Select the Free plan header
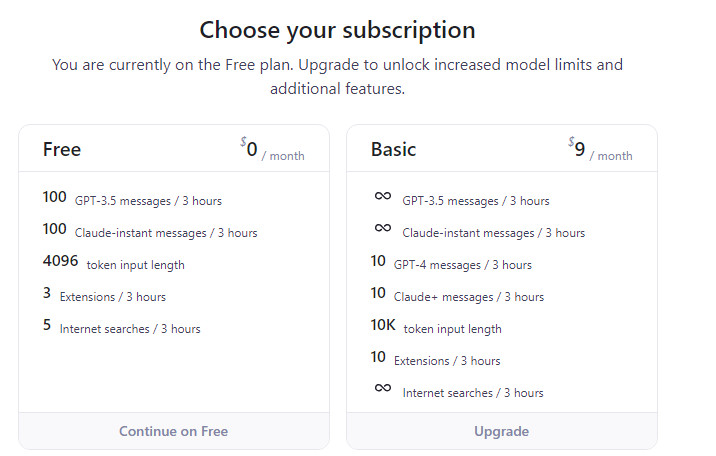 point(62,149)
